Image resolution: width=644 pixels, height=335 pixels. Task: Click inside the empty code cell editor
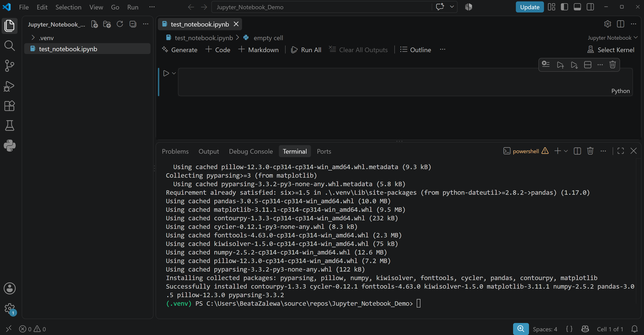point(405,82)
